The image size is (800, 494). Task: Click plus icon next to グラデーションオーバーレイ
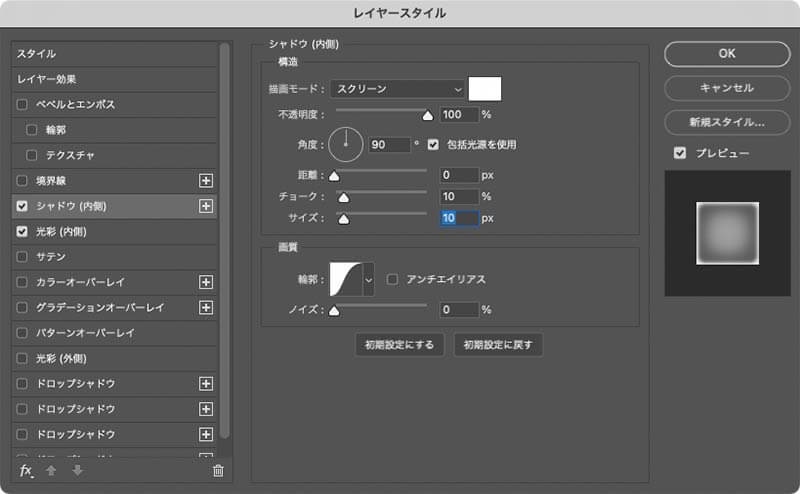[206, 308]
